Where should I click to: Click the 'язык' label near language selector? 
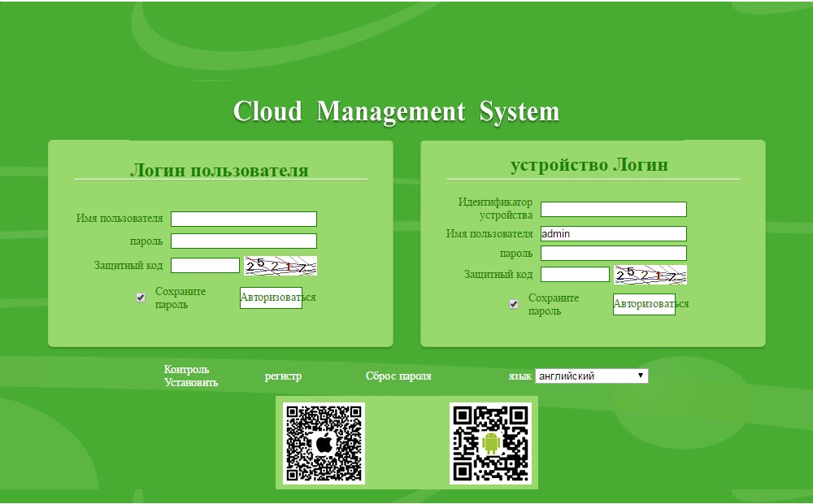pyautogui.click(x=520, y=376)
